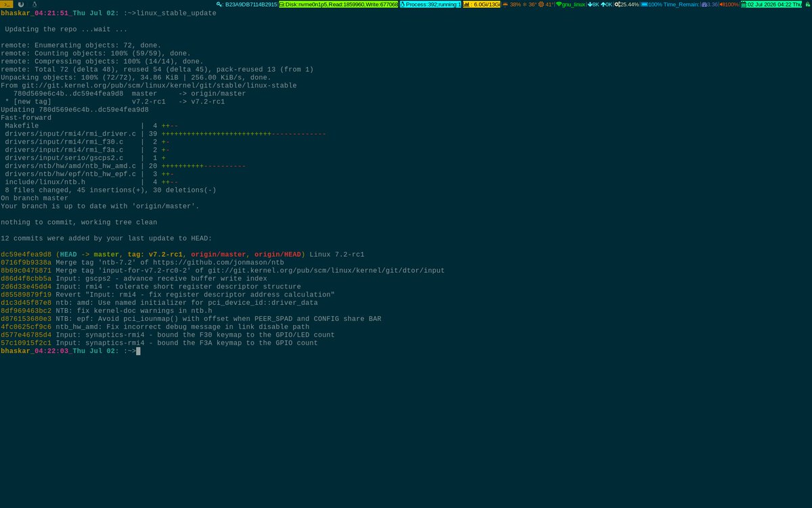Click commit hash d876153680e3

pos(26,319)
